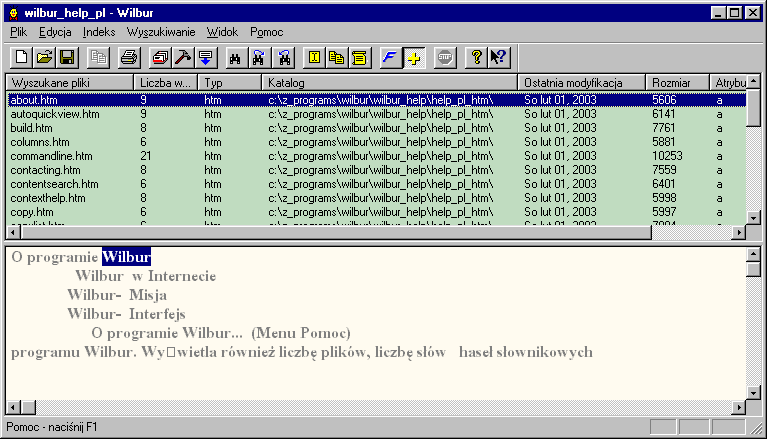This screenshot has height=439, width=767.
Task: Click the 'Wilbur- Interfejs' preview line
Action: [x=126, y=314]
